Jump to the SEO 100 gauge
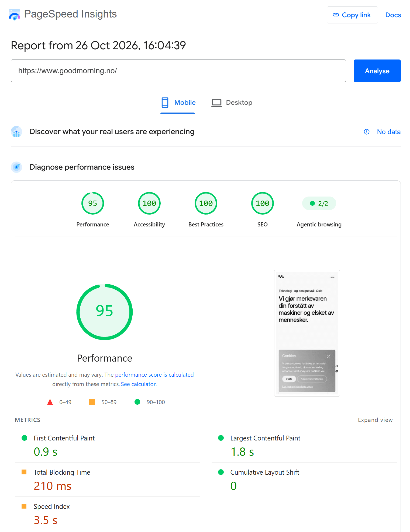The width and height of the screenshot is (410, 532). coord(263,203)
